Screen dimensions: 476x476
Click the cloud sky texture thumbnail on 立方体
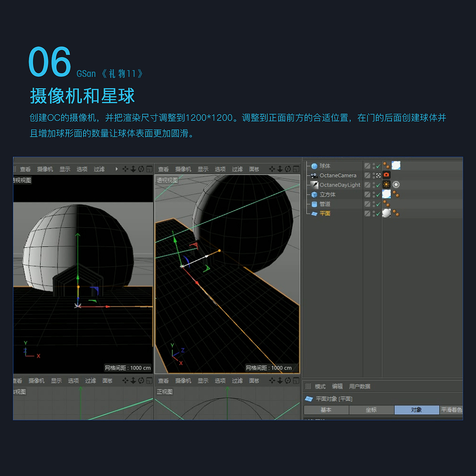(x=386, y=194)
